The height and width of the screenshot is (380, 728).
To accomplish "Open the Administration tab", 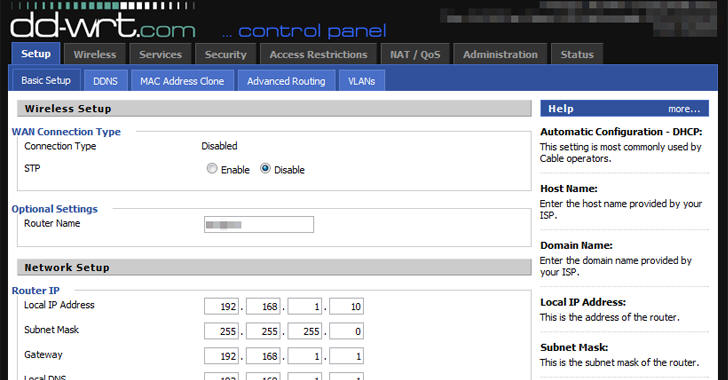I will pos(500,54).
